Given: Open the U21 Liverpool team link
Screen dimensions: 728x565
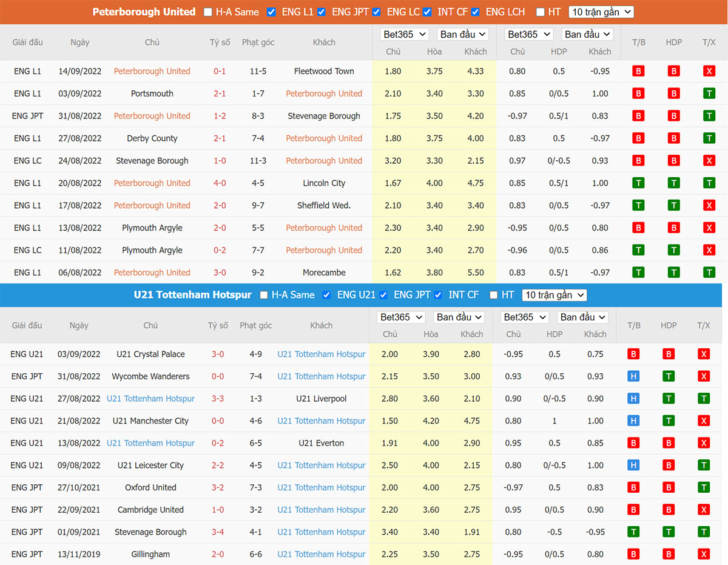Looking at the screenshot, I should coord(321,399).
